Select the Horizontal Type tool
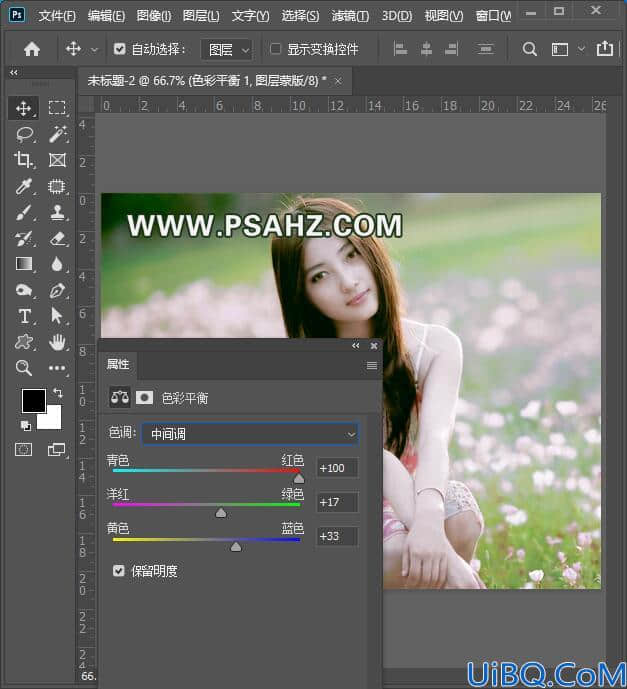The height and width of the screenshot is (689, 627). [x=25, y=316]
